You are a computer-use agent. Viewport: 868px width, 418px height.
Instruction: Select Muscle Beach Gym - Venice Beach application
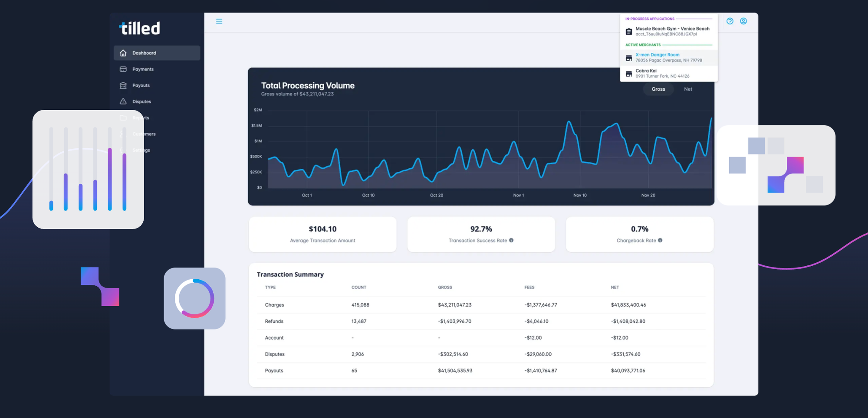pos(669,31)
